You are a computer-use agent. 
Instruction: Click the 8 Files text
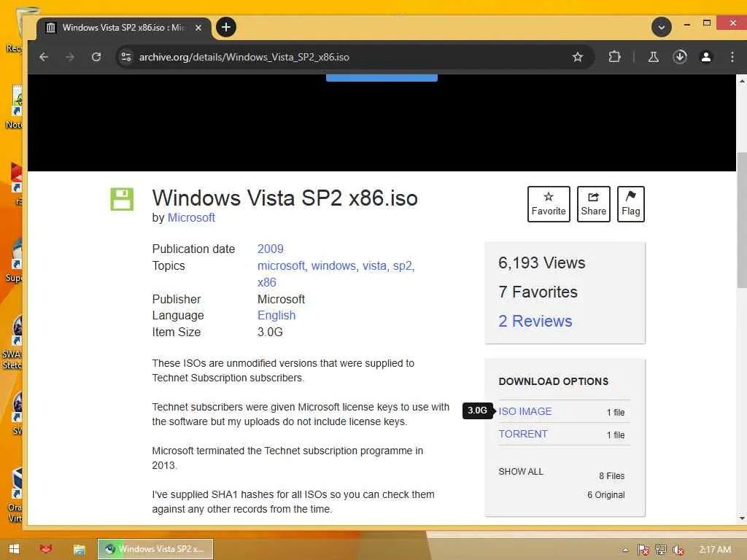pos(612,476)
